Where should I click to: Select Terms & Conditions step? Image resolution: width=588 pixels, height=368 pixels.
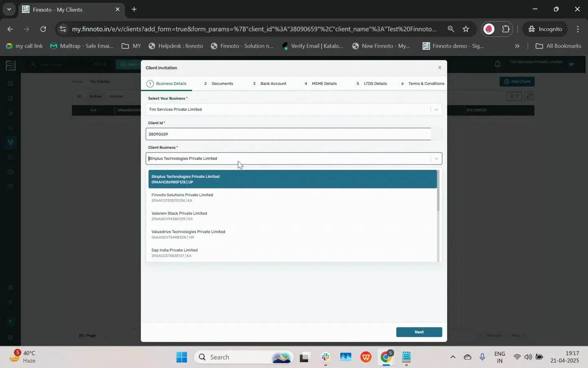click(x=423, y=83)
